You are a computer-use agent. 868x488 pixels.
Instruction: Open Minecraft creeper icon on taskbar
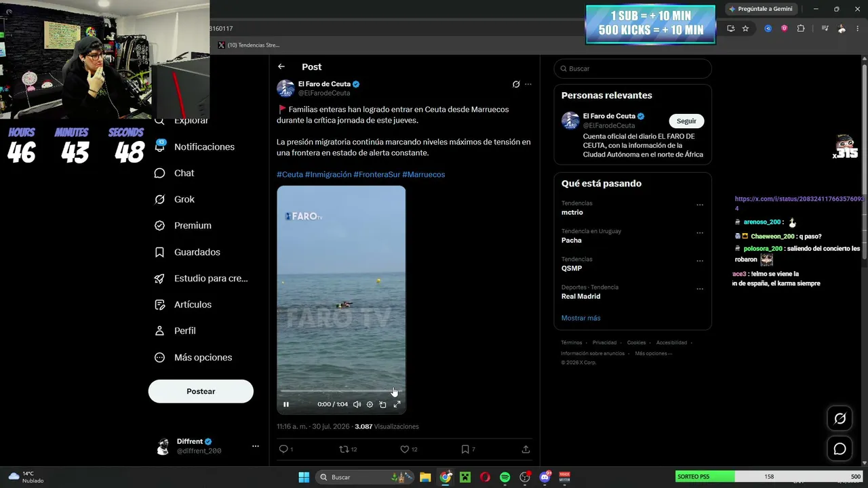tap(465, 477)
